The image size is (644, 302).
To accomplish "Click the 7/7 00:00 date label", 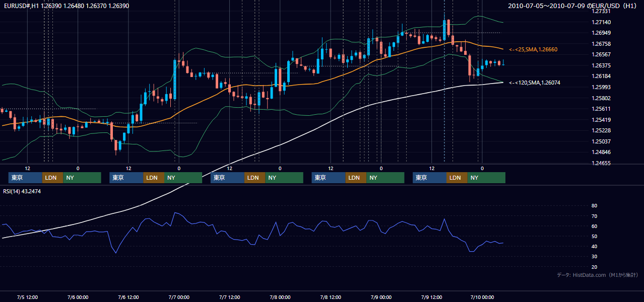I will [178, 297].
